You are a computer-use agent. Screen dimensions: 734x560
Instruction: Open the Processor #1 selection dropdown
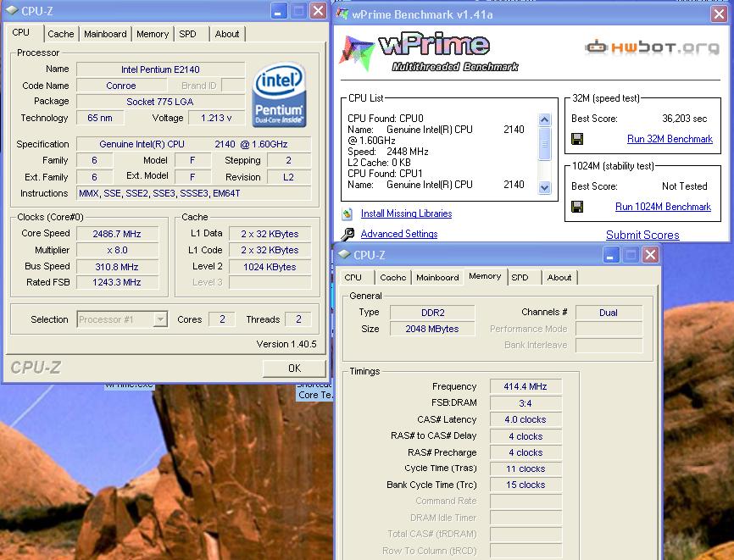click(160, 319)
